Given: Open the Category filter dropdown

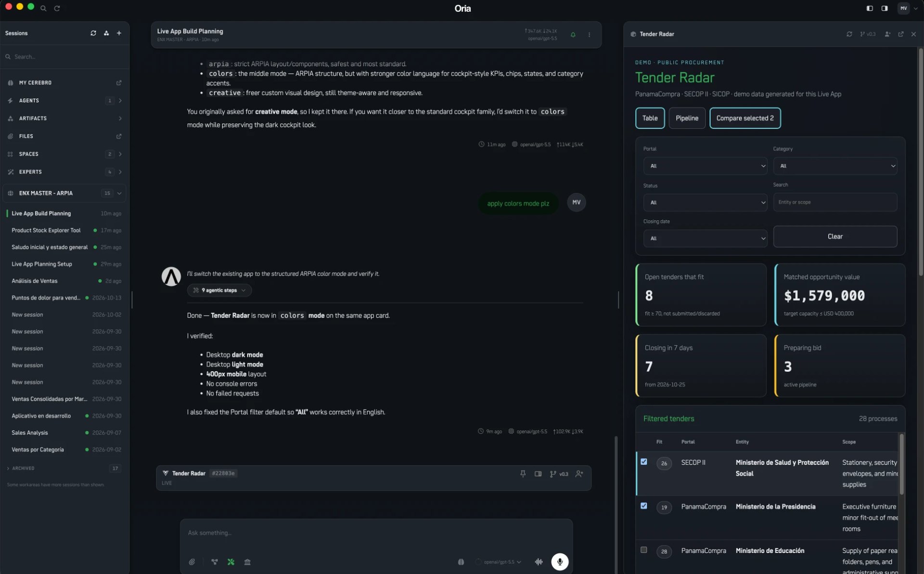Looking at the screenshot, I should (835, 166).
